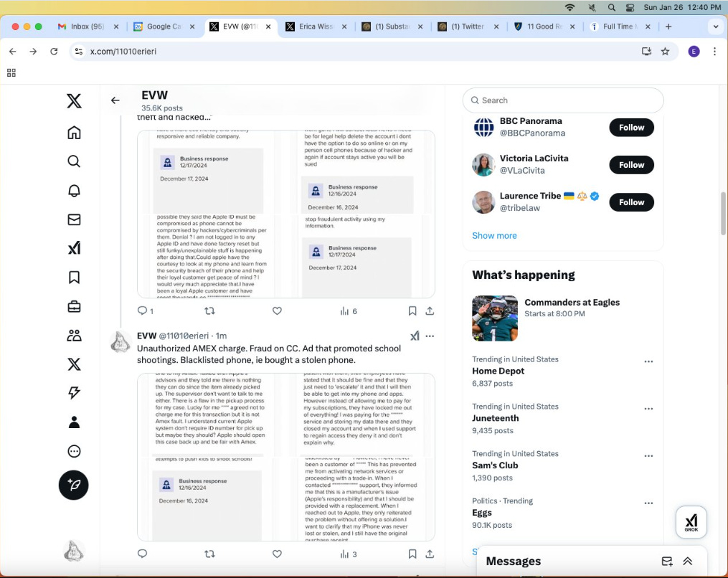Open account avatar at sidebar bottom
This screenshot has width=728, height=578.
pyautogui.click(x=73, y=551)
